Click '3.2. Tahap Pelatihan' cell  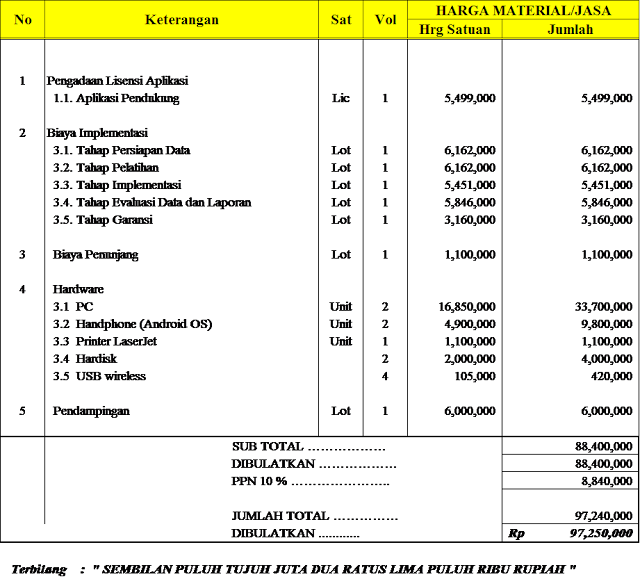(x=106, y=168)
